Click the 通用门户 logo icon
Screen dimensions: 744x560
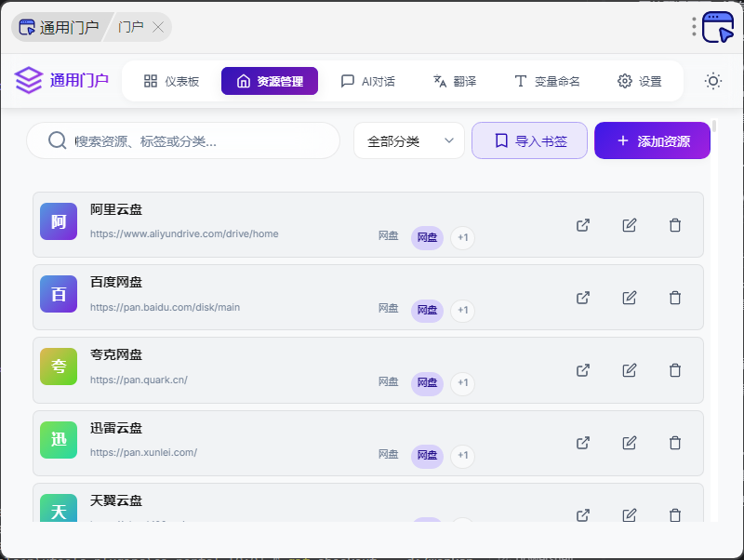(29, 81)
